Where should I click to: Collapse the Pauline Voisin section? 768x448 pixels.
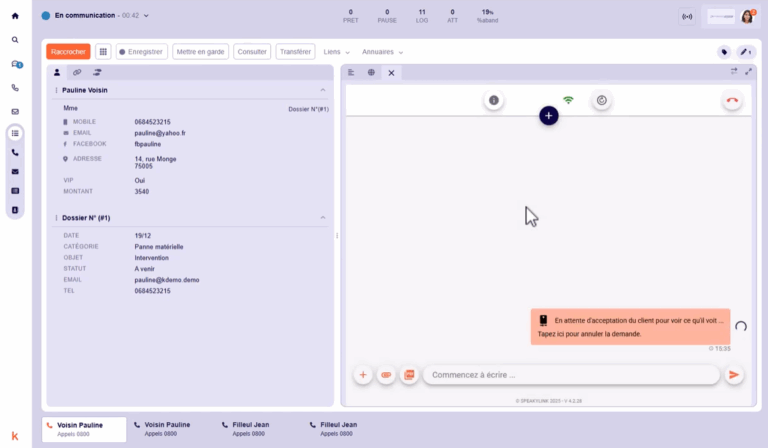(x=323, y=90)
